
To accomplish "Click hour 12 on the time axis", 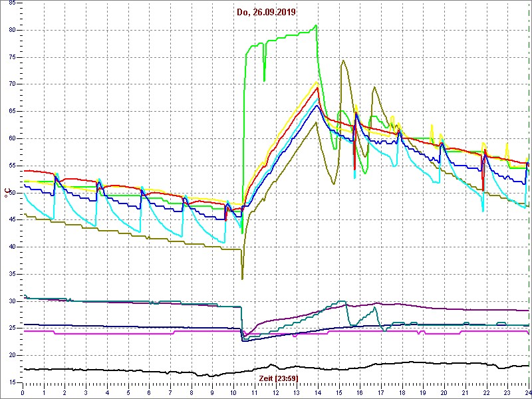I will click(x=275, y=392).
